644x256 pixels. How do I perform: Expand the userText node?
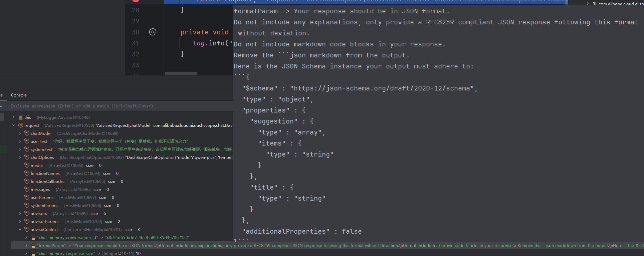[x=20, y=141]
